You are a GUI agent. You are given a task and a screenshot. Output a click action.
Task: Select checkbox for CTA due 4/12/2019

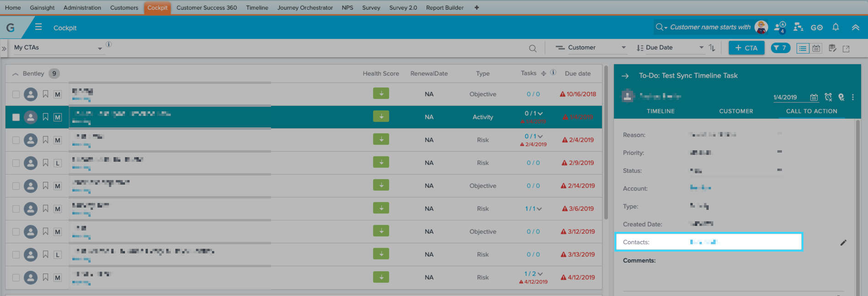[16, 278]
